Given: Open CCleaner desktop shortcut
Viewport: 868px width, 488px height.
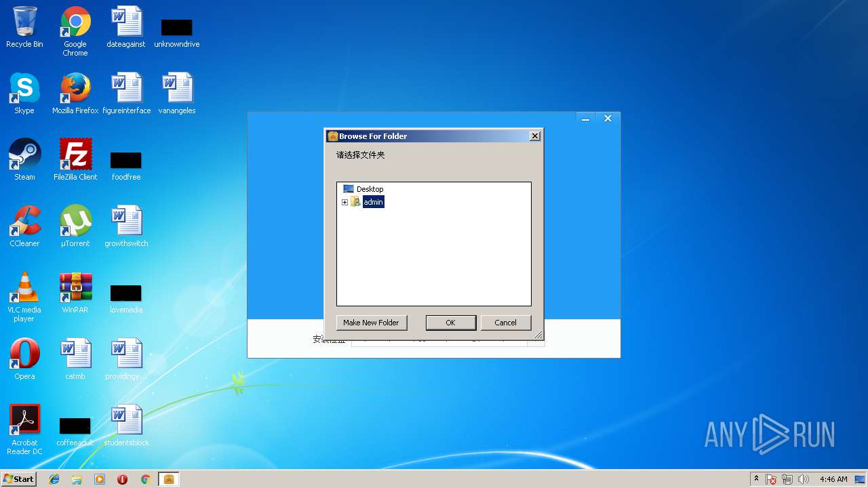Looking at the screenshot, I should (24, 226).
